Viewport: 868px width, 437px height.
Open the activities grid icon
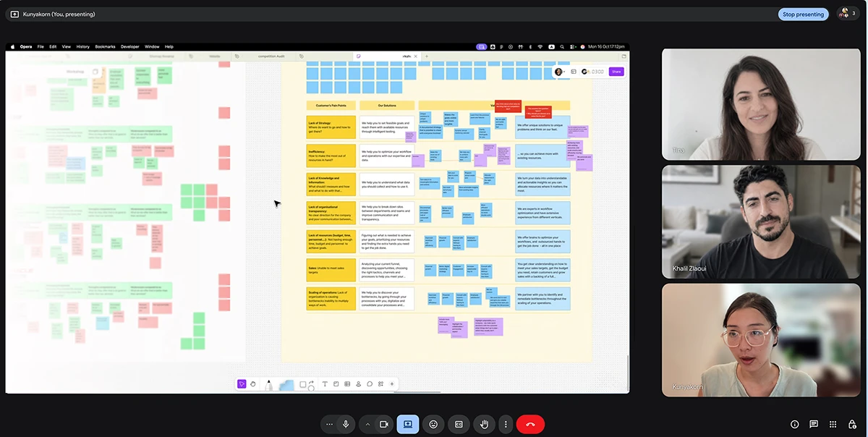tap(833, 424)
